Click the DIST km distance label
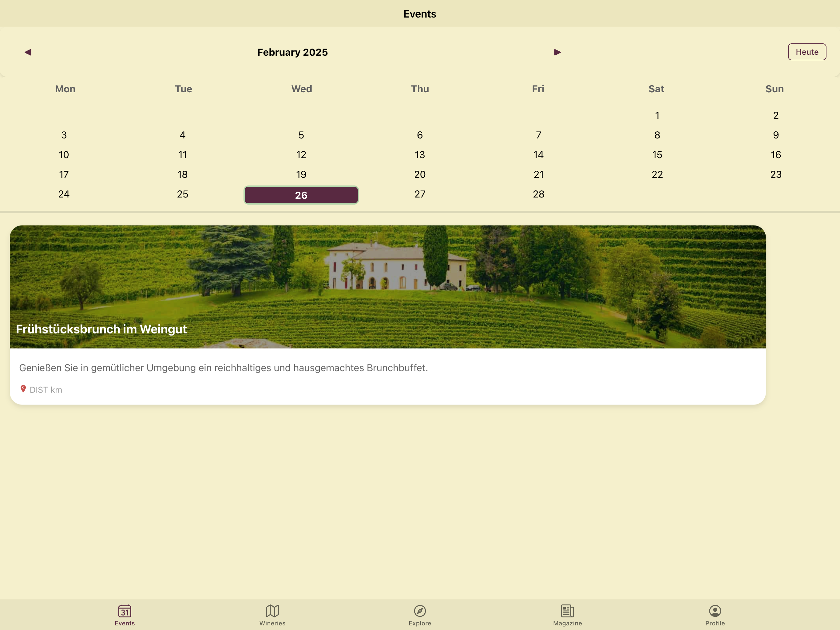Screen dimensions: 840x630 click(x=46, y=390)
